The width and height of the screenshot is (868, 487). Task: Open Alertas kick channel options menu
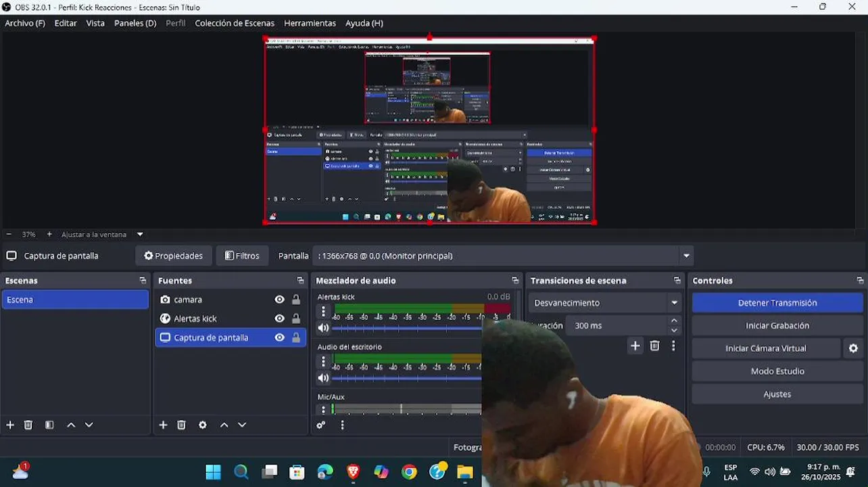323,312
